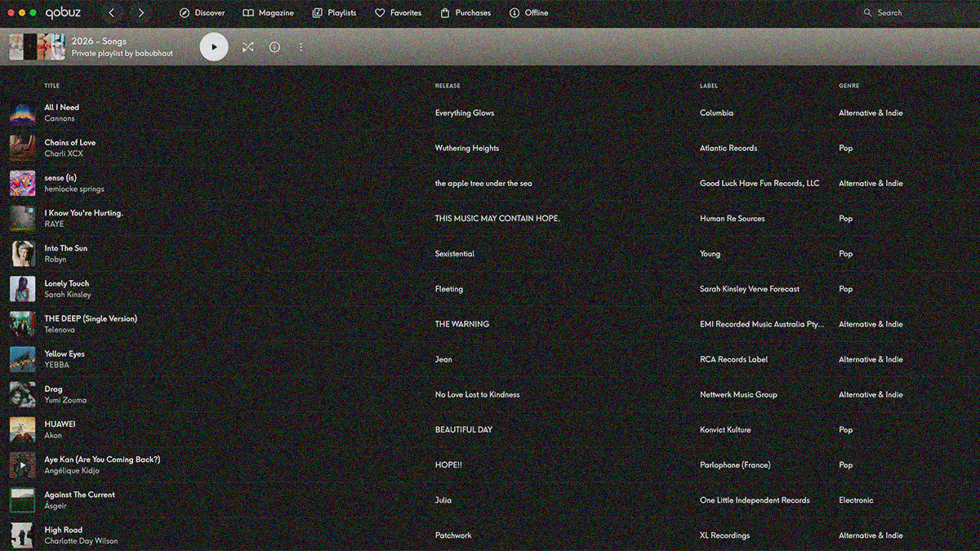Open release THIS MUSIC MAY CONTAIN HOPE.
Screen dimensions: 980x551
click(x=497, y=219)
